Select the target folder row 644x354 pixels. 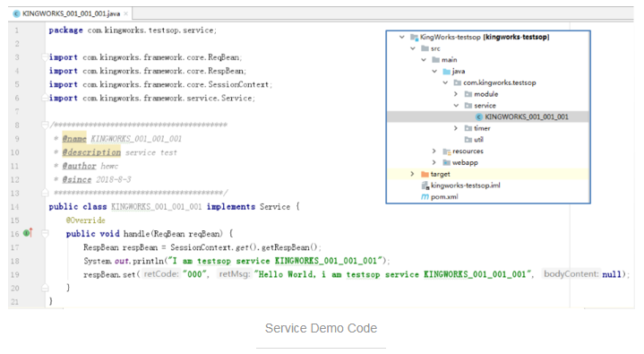pos(488,175)
